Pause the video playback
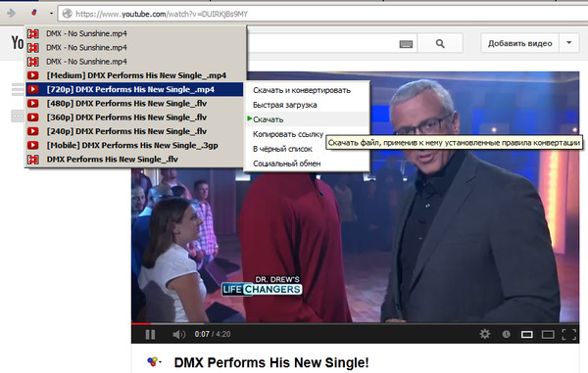Viewport: 588px width, 373px height. click(x=150, y=334)
